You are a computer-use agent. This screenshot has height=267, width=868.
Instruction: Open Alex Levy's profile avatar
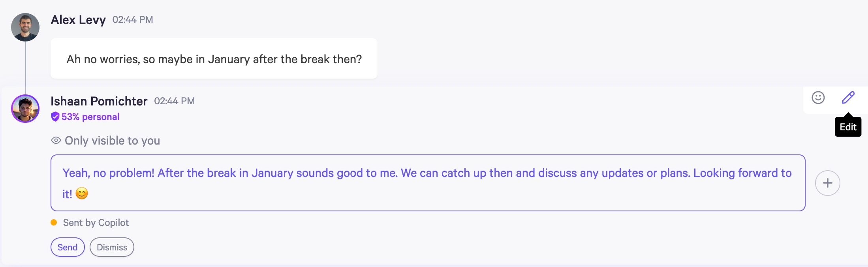25,27
